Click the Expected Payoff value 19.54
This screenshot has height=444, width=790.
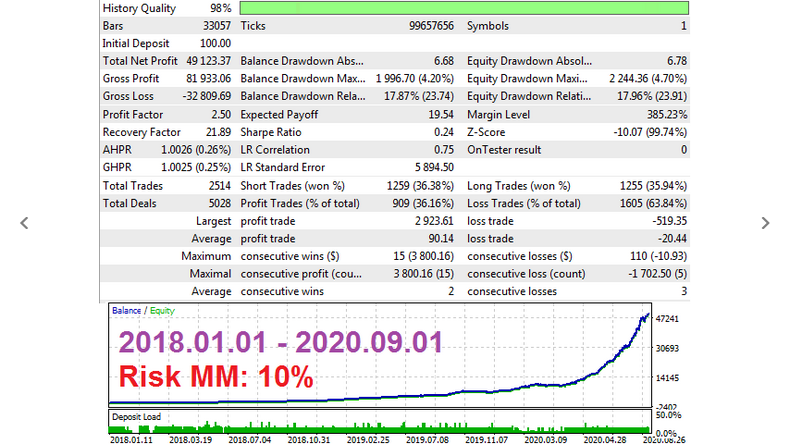point(441,115)
